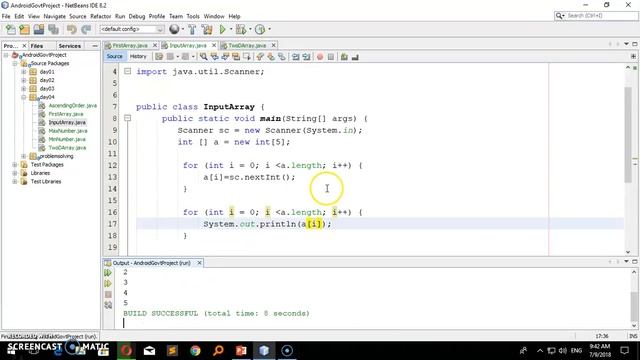Open the dropdown arrow beside Debug Project
Viewport: 640px width, 360px height.
click(x=250, y=29)
